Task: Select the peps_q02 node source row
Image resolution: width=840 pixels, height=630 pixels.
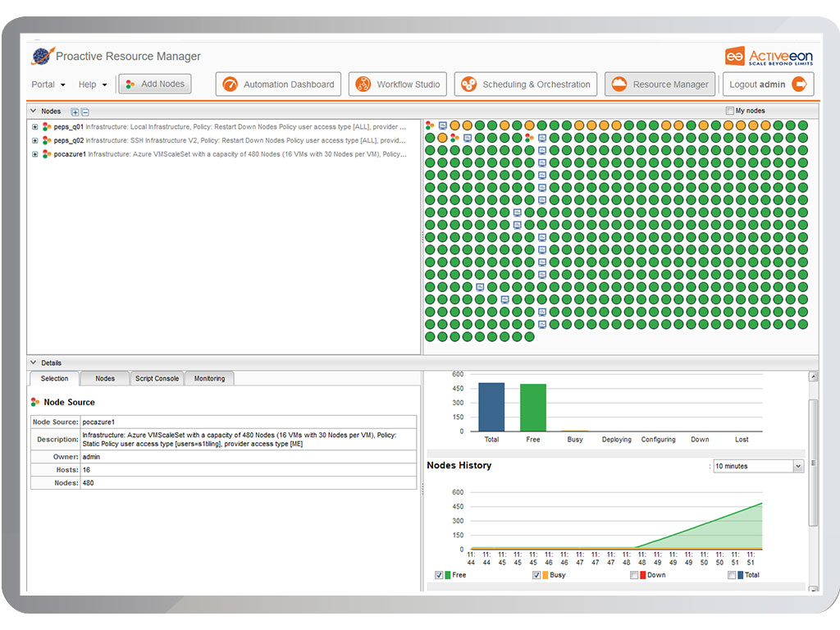Action: coord(224,140)
